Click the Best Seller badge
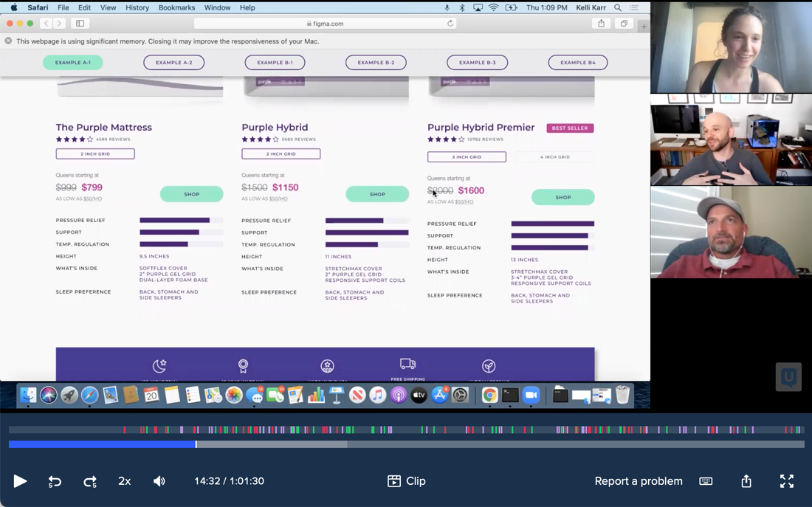This screenshot has height=507, width=812. tap(570, 128)
